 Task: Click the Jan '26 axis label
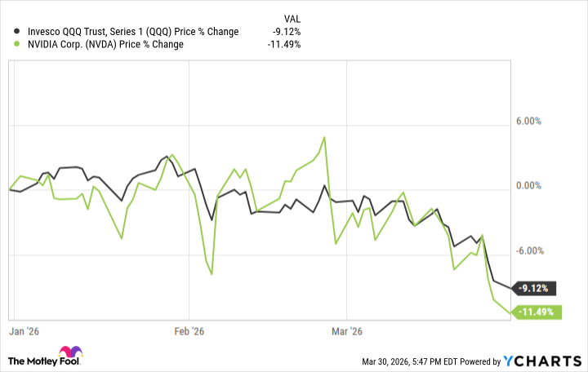point(23,331)
